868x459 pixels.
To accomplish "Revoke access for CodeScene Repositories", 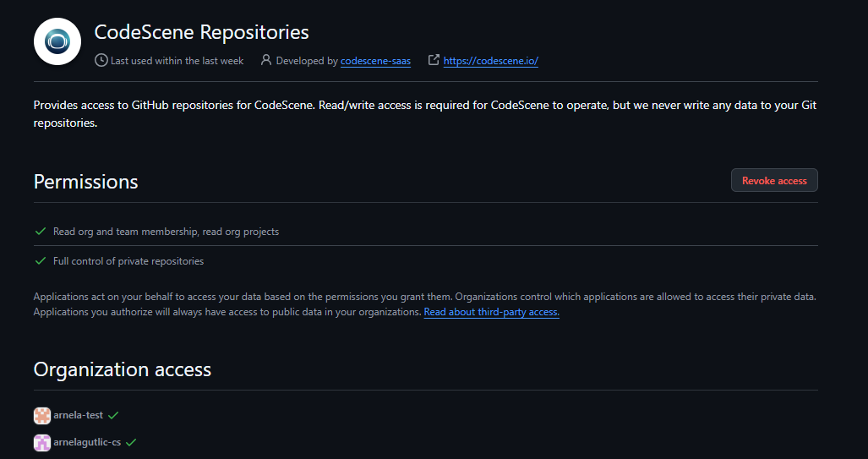I will (774, 181).
